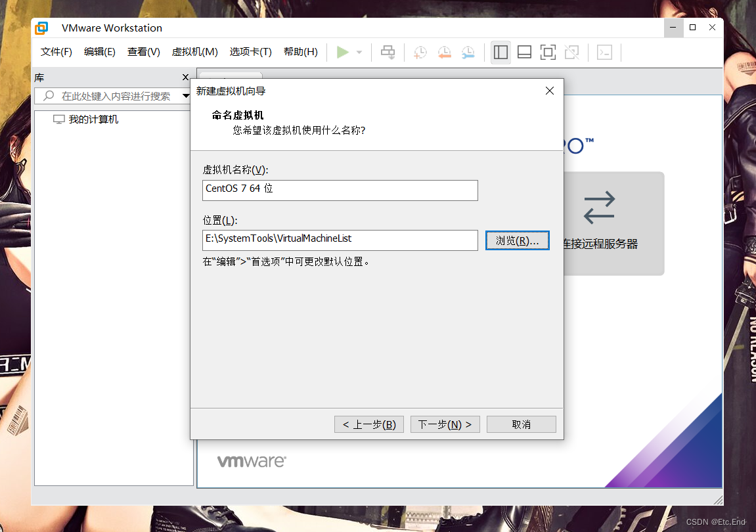
Task: Click the window resize grip corner
Action: coord(718,500)
